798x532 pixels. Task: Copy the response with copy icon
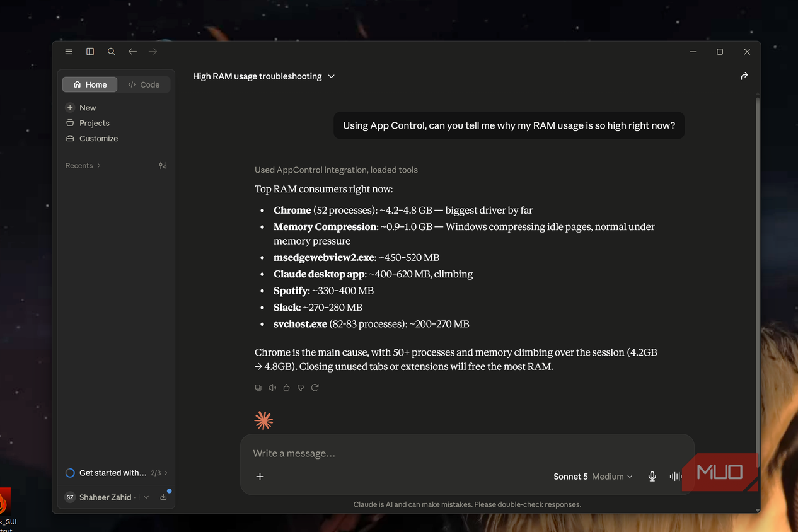point(258,388)
